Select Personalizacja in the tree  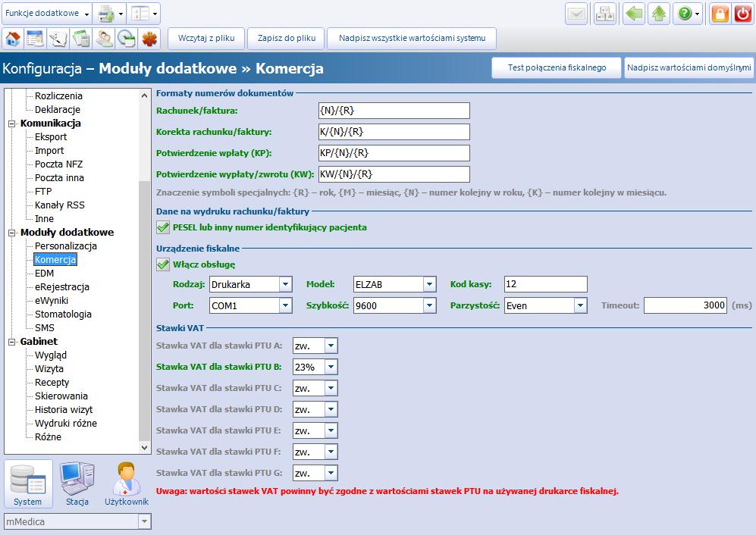[65, 246]
